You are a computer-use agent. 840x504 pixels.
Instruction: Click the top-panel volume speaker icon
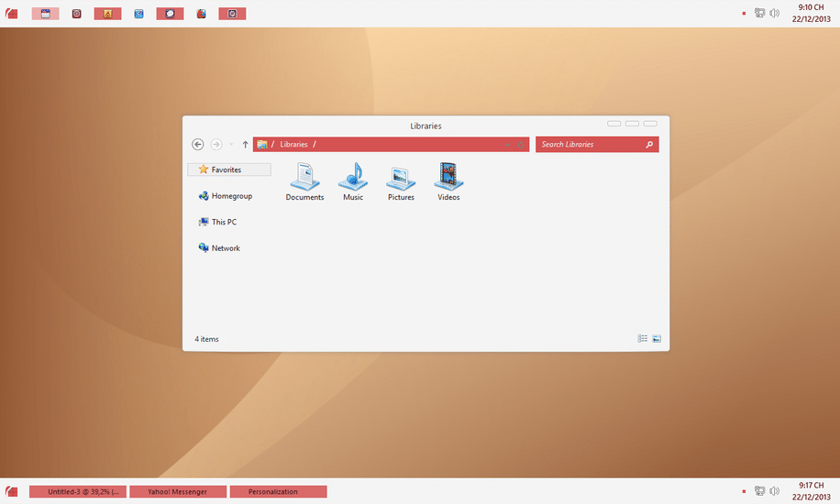775,13
